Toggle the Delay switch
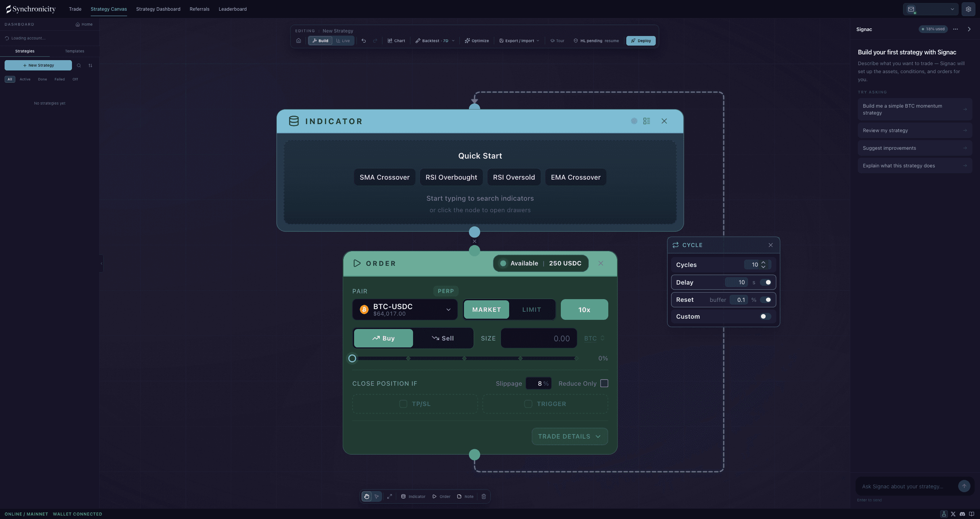The height and width of the screenshot is (519, 980). (766, 282)
